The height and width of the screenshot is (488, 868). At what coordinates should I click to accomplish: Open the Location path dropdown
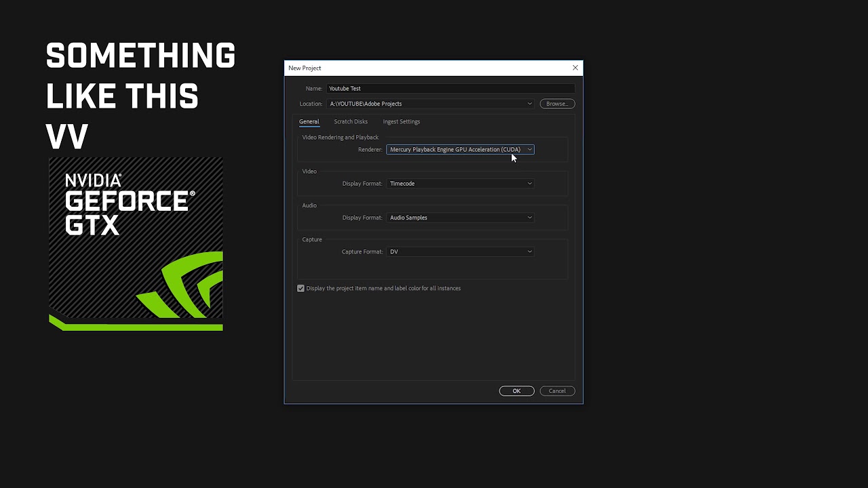(x=431, y=104)
